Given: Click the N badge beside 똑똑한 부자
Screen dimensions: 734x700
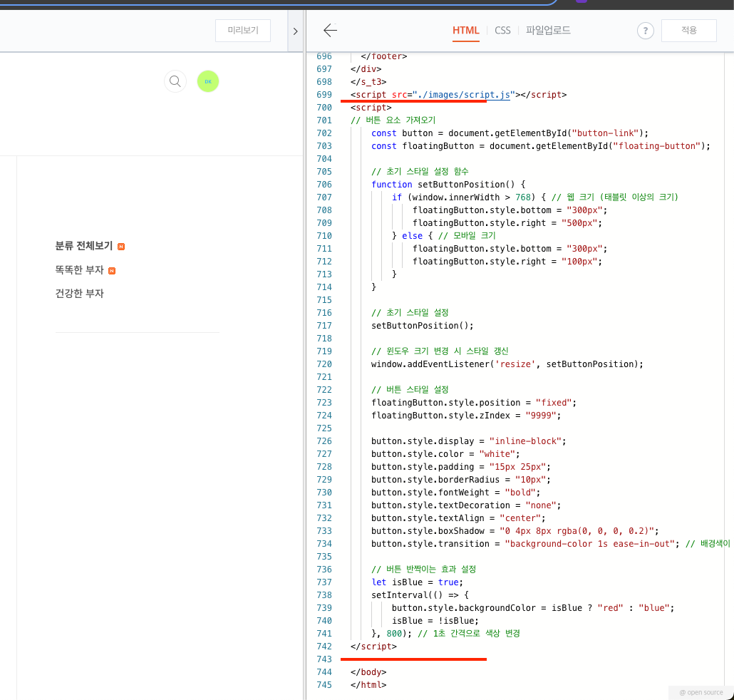Looking at the screenshot, I should 112,271.
